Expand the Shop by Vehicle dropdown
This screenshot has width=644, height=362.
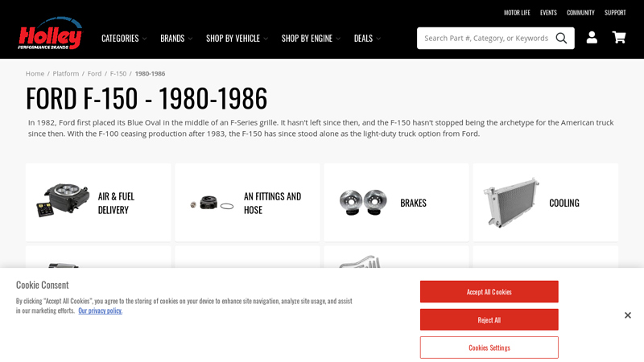tap(237, 38)
